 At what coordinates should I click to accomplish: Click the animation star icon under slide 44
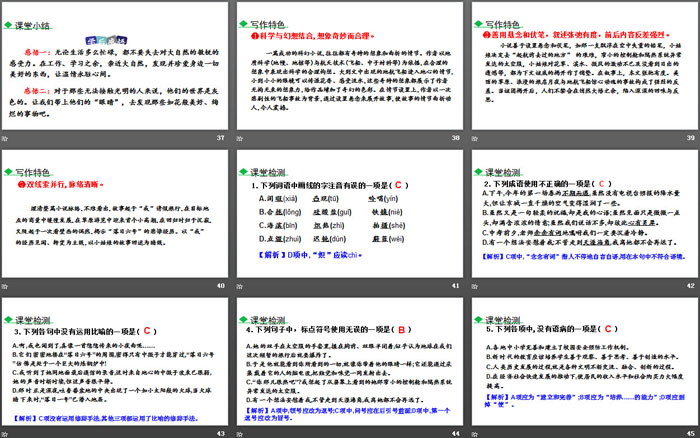coord(240,434)
